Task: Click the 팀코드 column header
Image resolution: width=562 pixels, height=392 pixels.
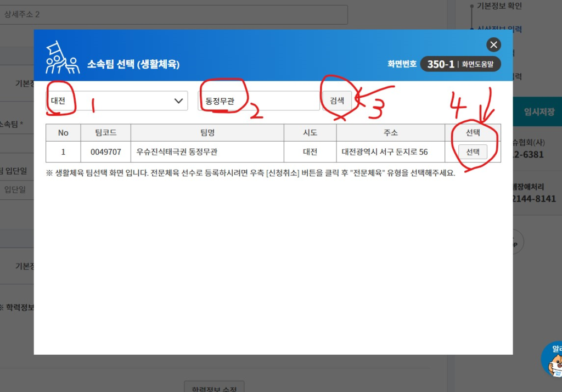Action: [105, 133]
